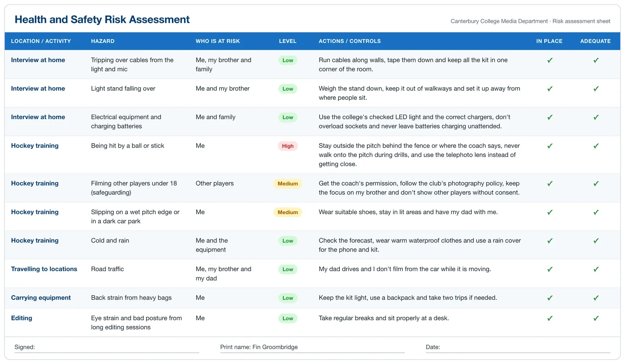
Task: Click the "Canterbury College Media Department" subtitle
Action: coord(499,21)
